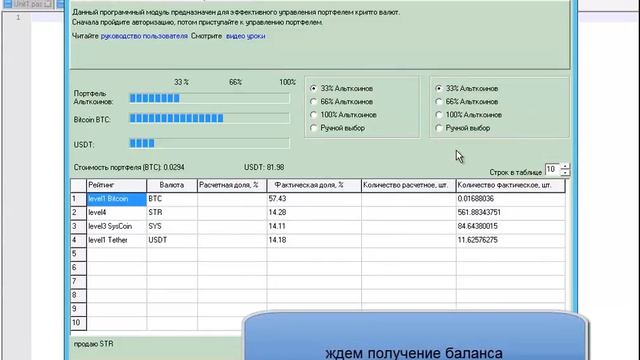The width and height of the screenshot is (640, 360).
Task: Select the 14.28 actual share cell
Action: pyautogui.click(x=314, y=213)
